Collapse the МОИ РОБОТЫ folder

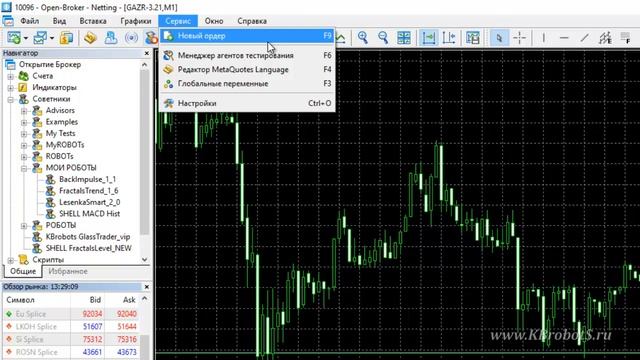point(24,168)
